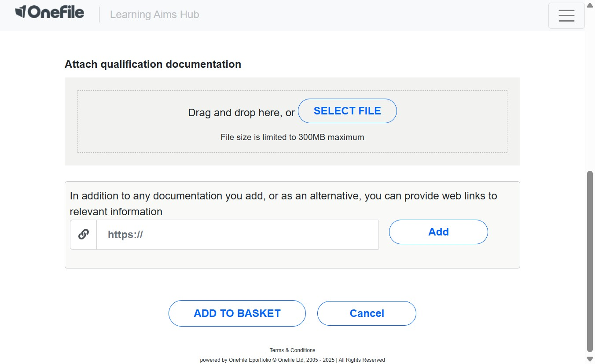Click the 'powered by OneFile Eportfolio' footer text
This screenshot has width=595, height=364.
click(292, 360)
